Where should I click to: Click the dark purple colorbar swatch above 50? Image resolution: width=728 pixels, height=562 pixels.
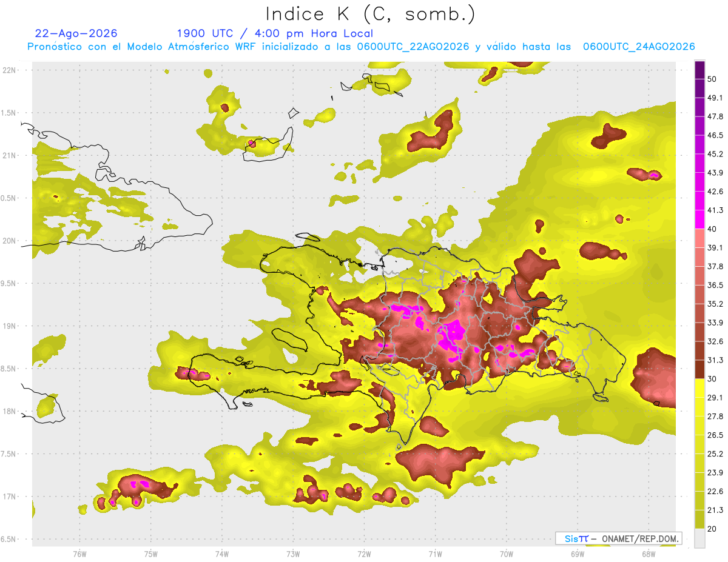click(699, 70)
